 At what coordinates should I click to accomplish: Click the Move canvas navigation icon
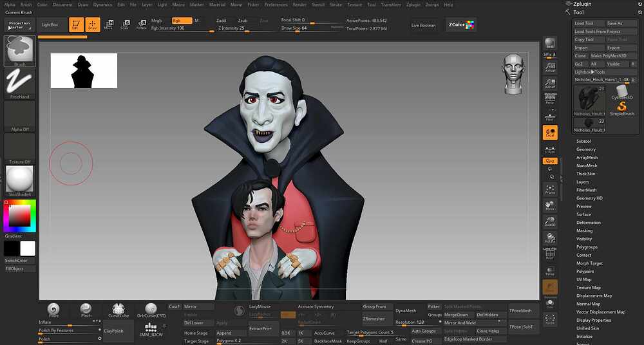[550, 206]
